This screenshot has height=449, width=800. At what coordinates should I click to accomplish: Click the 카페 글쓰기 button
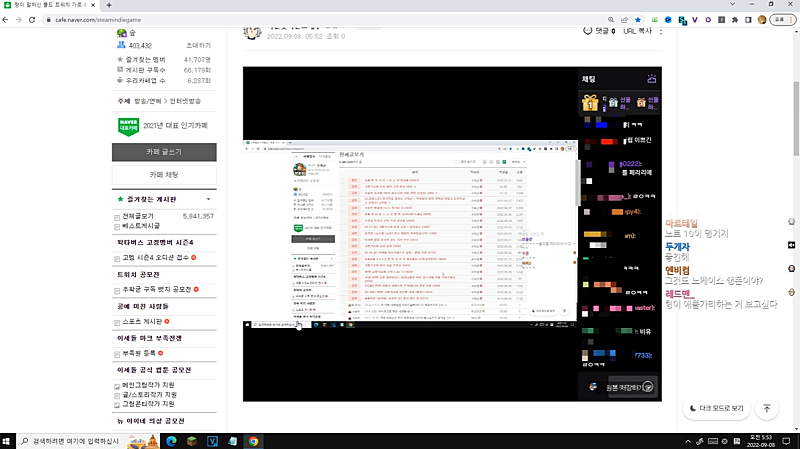click(x=164, y=152)
